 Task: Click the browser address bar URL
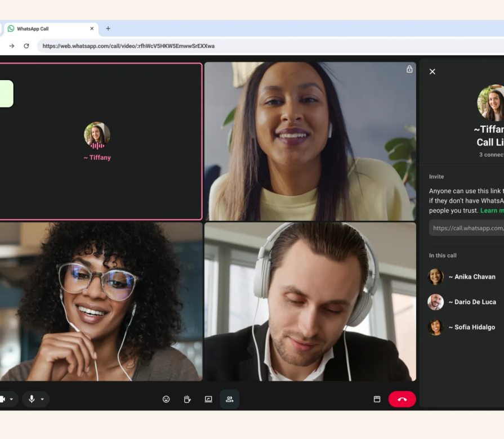[128, 46]
